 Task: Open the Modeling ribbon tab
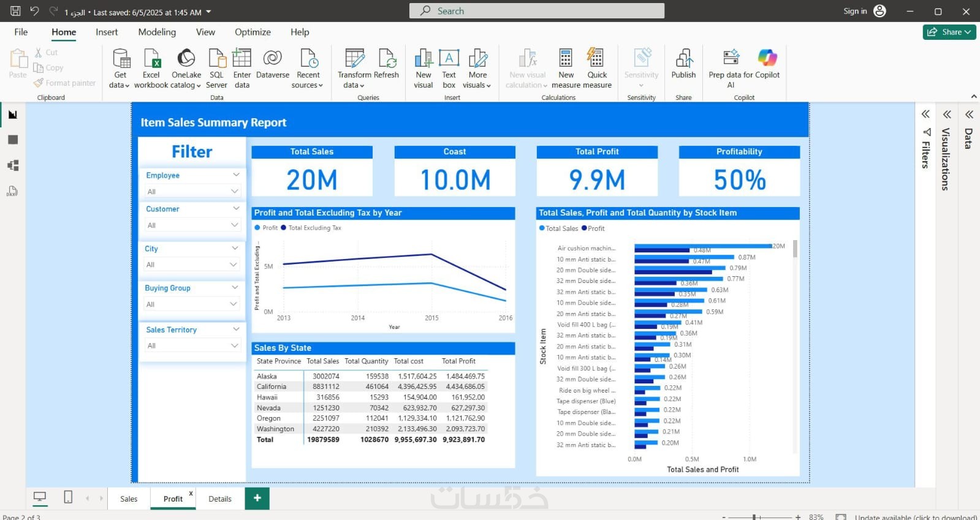point(157,32)
